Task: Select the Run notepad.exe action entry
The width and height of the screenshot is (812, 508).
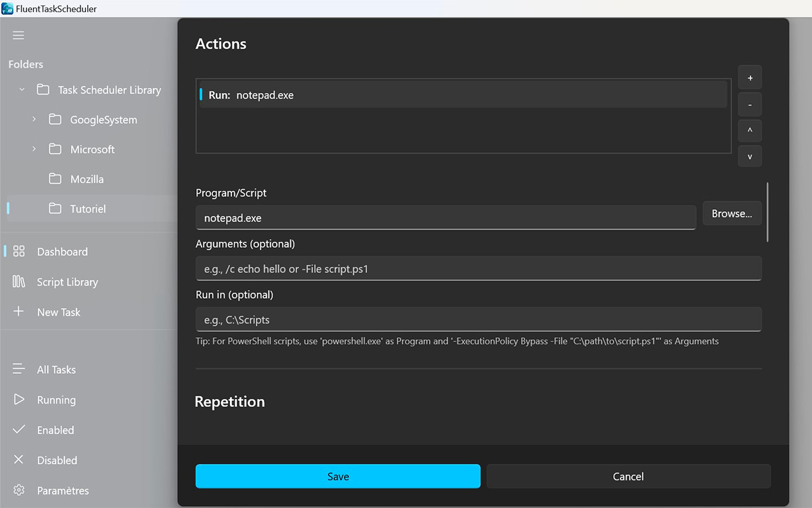Action: (x=462, y=94)
